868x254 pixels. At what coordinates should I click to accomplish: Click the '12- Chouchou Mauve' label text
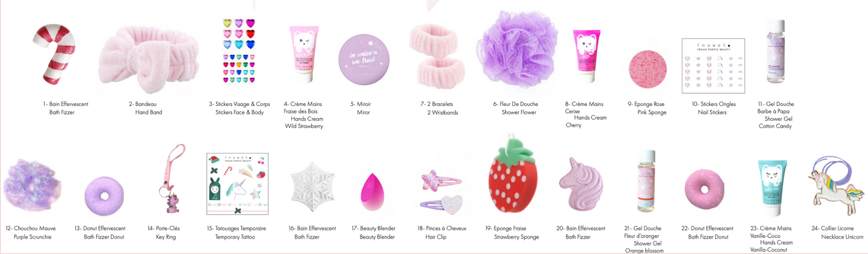(31, 229)
